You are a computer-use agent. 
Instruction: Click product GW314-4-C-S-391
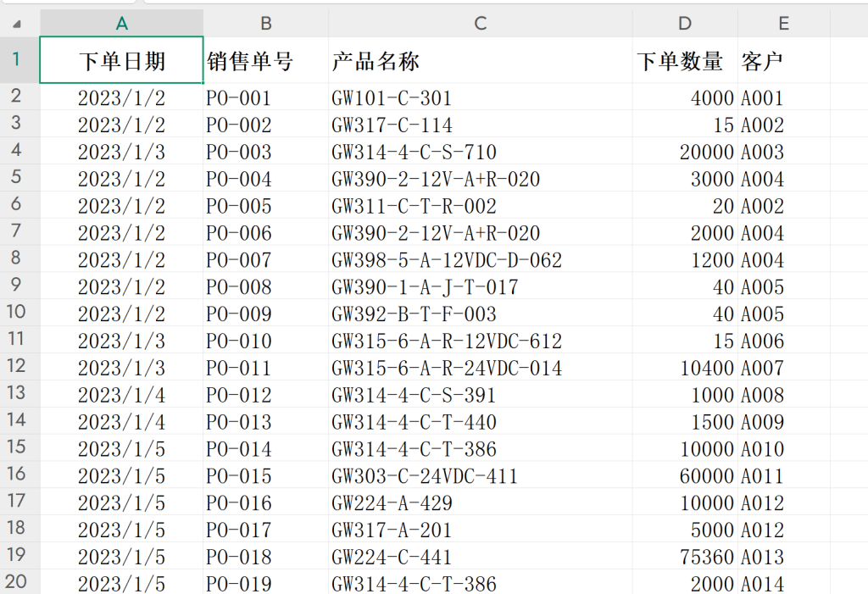click(x=480, y=394)
